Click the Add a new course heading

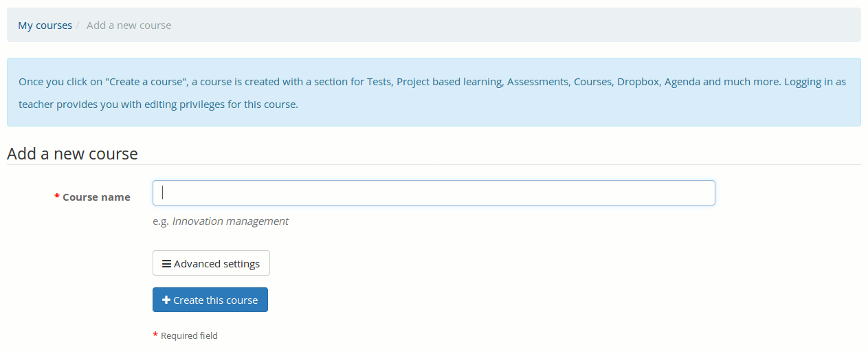pyautogui.click(x=72, y=153)
